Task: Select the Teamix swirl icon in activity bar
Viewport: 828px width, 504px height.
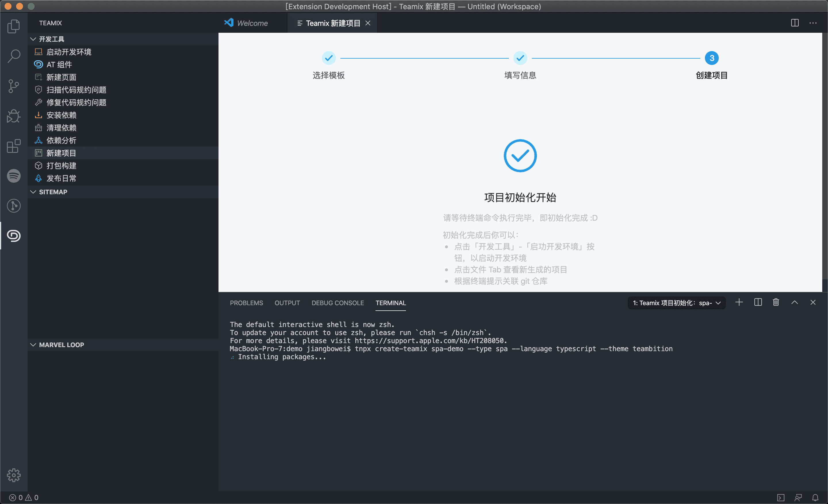Action: [14, 236]
